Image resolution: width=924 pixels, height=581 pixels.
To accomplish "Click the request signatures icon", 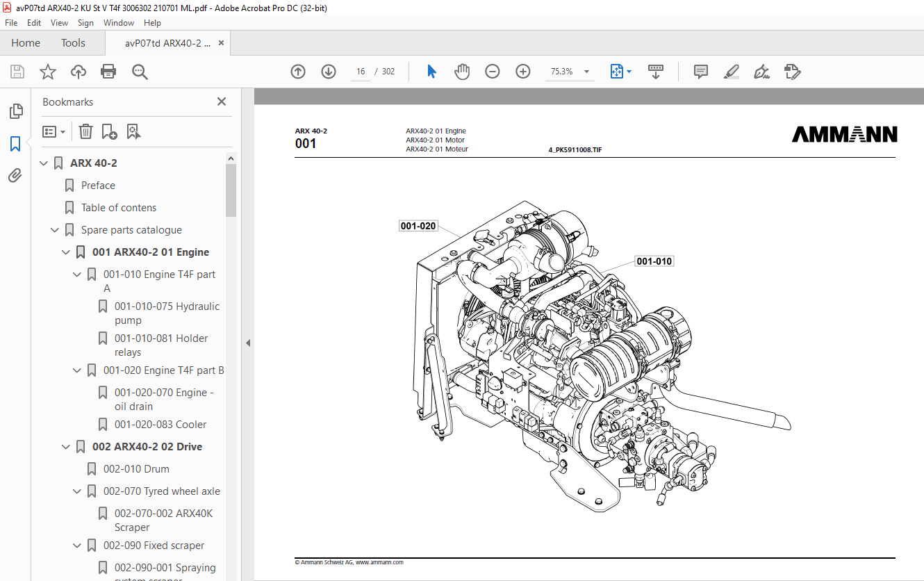I will [792, 72].
